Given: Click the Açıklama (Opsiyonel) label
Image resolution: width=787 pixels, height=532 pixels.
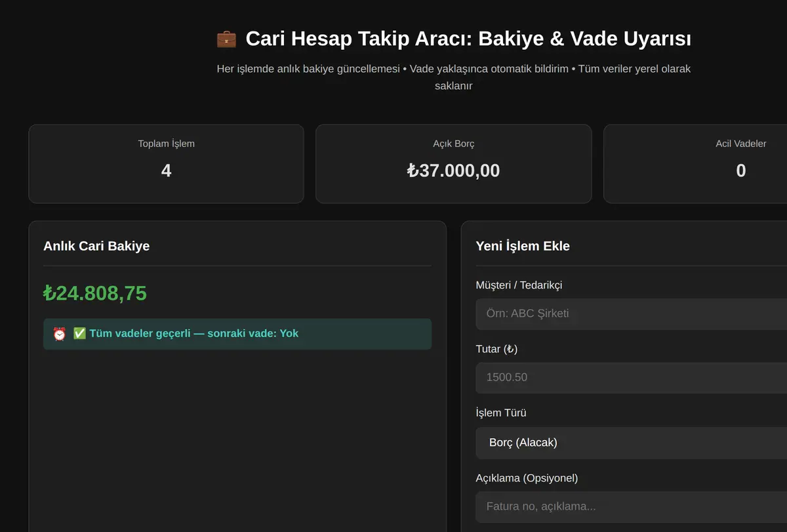Looking at the screenshot, I should (x=527, y=478).
